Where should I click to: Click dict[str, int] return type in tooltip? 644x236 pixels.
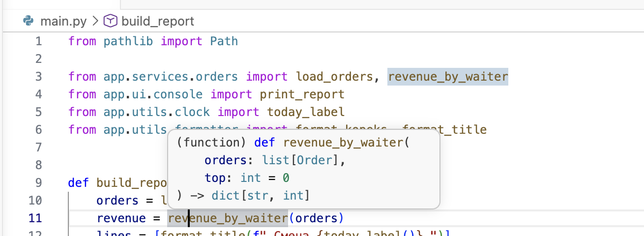pyautogui.click(x=261, y=196)
